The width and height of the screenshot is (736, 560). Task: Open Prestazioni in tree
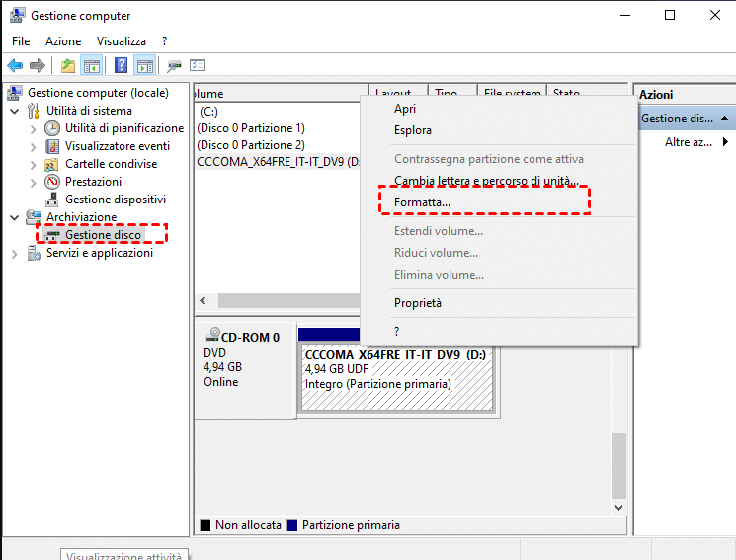(93, 182)
